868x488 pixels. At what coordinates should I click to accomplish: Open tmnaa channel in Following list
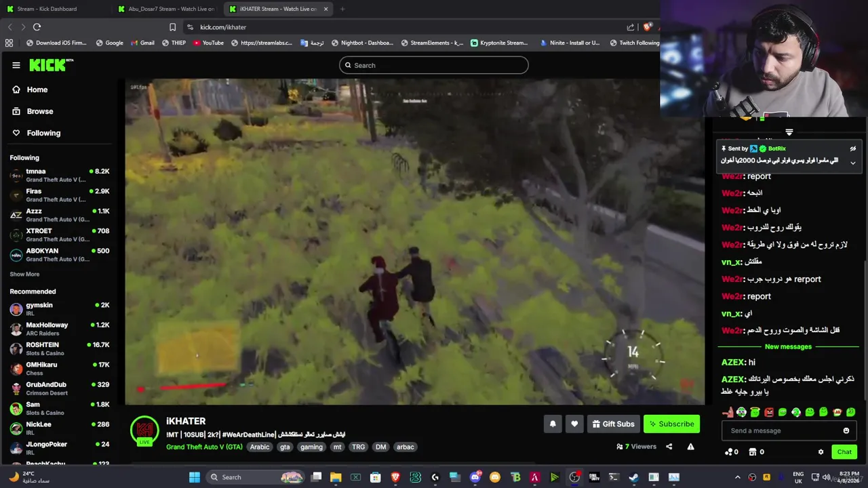click(60, 176)
